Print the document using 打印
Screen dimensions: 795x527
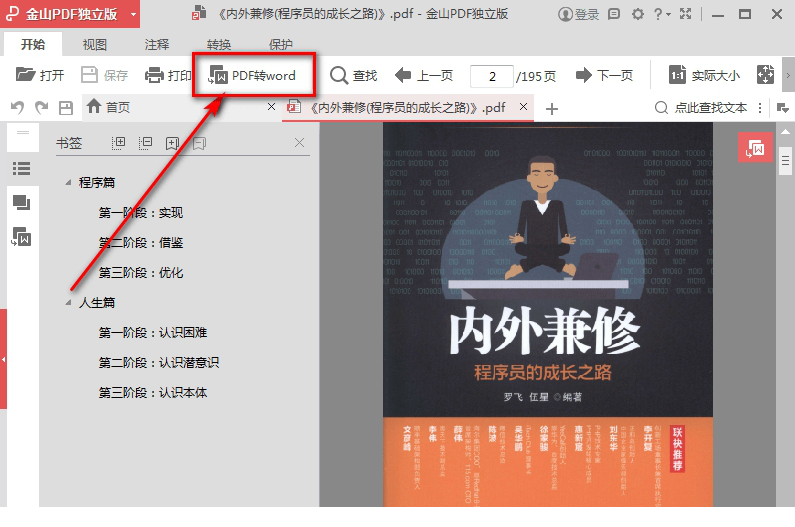click(x=168, y=75)
